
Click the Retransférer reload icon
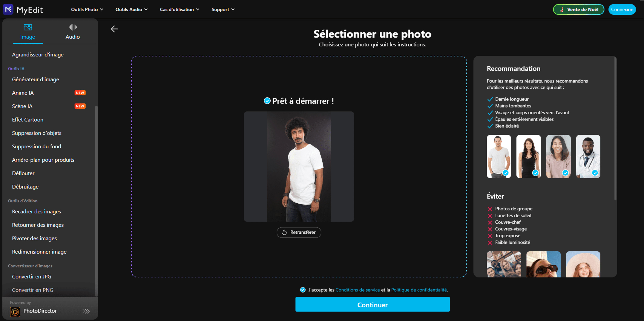click(x=285, y=232)
